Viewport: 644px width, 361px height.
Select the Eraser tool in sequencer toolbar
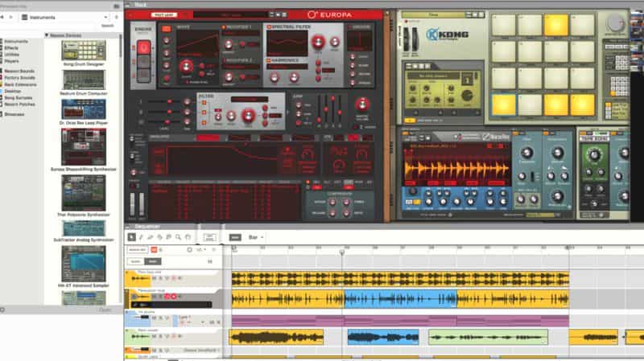tap(151, 237)
